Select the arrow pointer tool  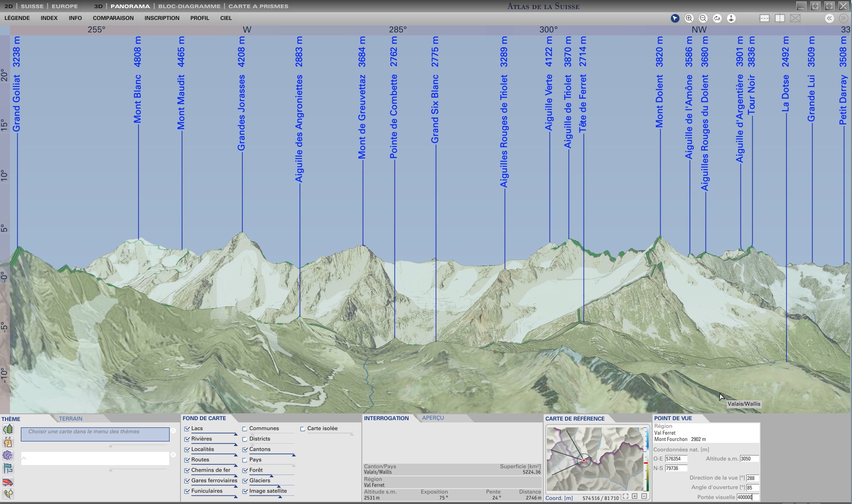[x=675, y=19]
